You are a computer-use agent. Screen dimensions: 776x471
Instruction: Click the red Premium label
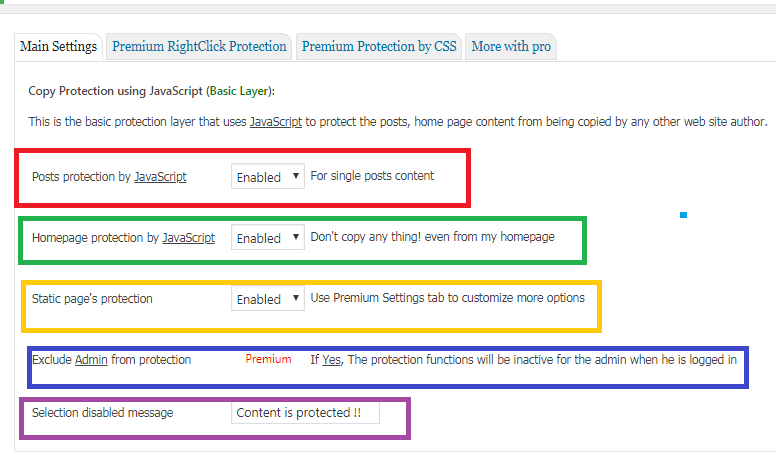click(x=268, y=359)
